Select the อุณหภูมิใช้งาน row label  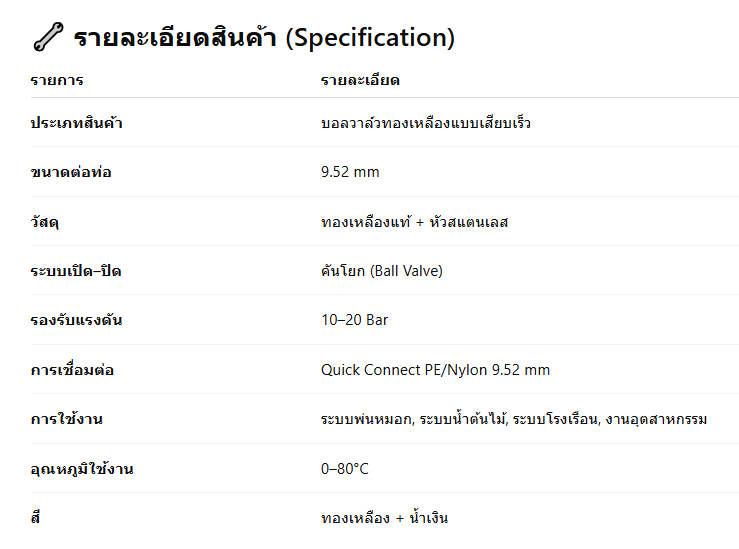tap(82, 468)
